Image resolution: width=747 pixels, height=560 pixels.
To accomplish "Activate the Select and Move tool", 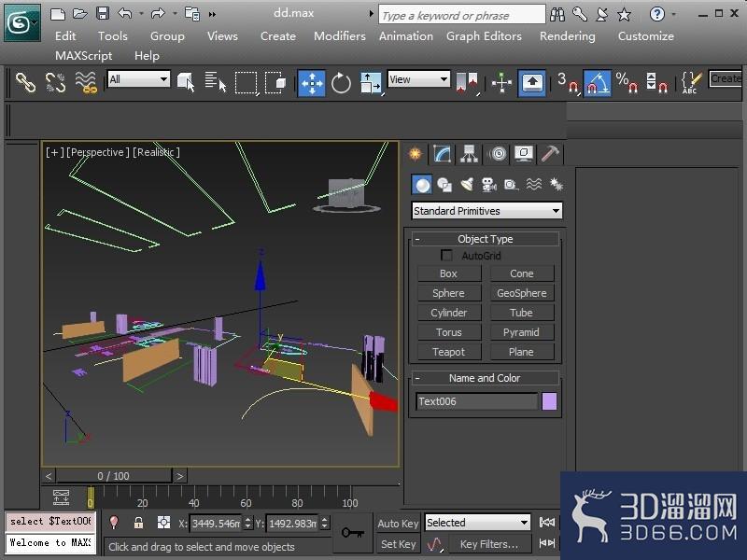I will 311,83.
